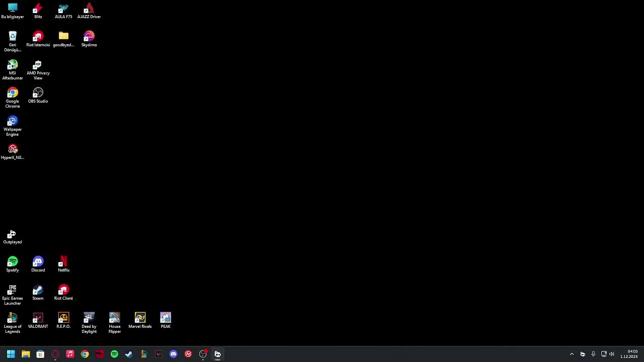This screenshot has height=362, width=644.
Task: Select the R.E.P.O. desktop game icon
Action: point(63,321)
